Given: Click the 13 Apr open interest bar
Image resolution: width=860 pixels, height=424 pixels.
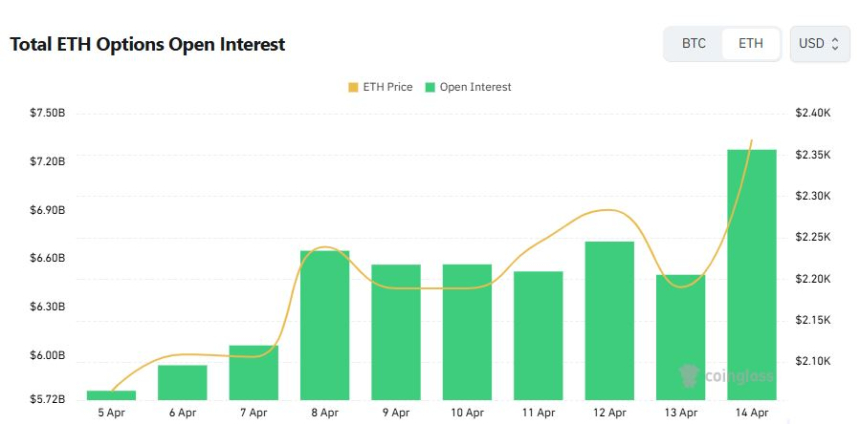Looking at the screenshot, I should (x=681, y=337).
